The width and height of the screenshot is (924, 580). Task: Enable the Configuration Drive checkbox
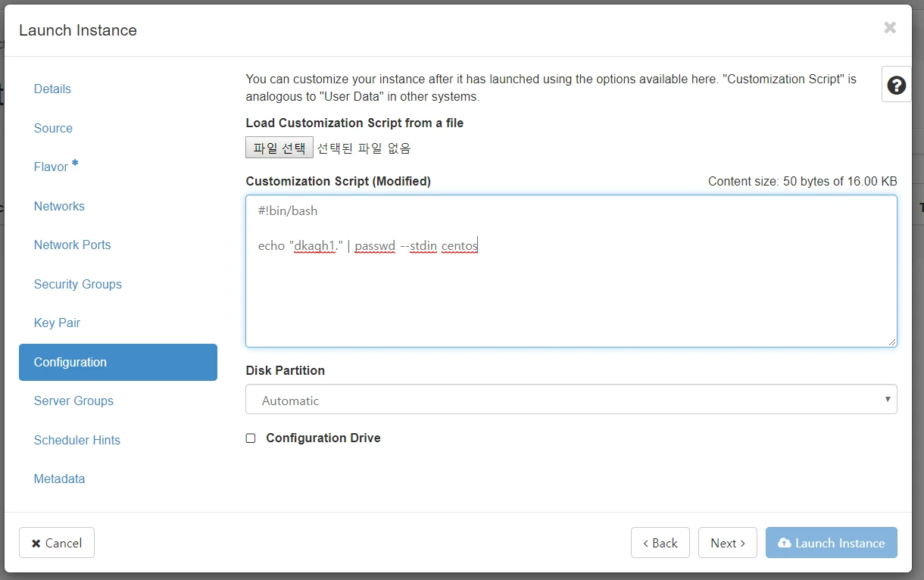[x=251, y=438]
